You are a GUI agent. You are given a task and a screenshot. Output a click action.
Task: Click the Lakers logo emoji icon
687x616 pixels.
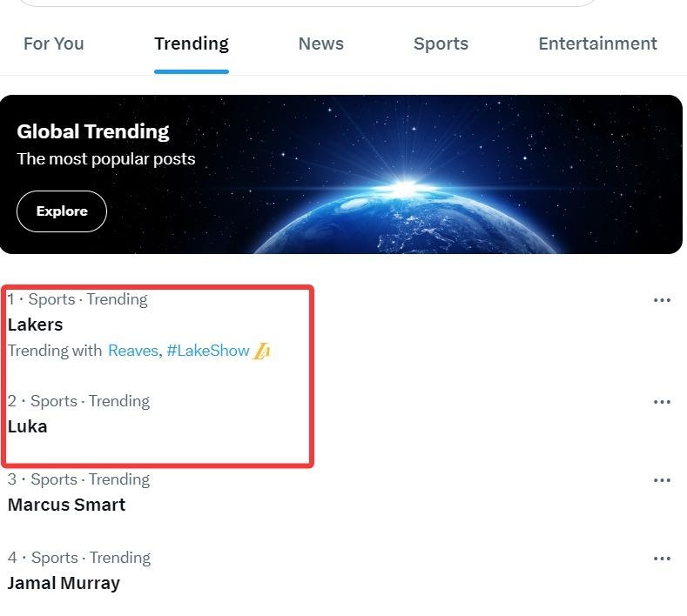tap(261, 352)
